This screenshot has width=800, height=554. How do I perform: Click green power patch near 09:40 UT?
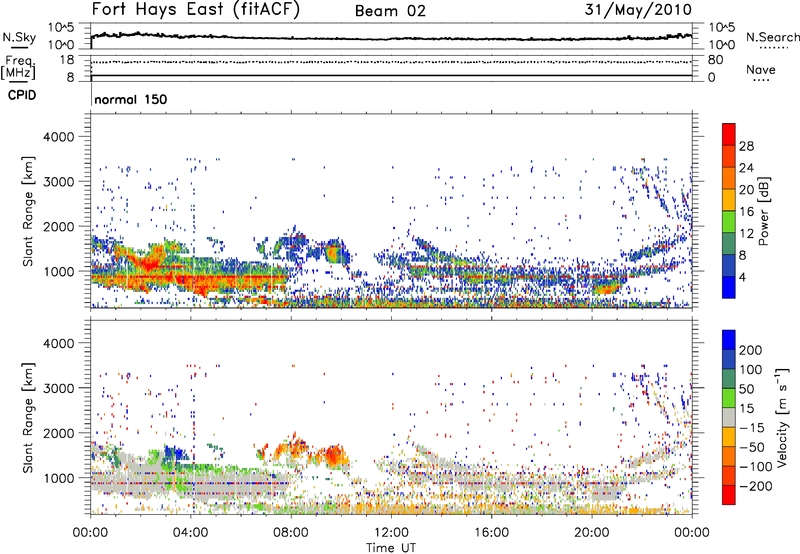point(333,253)
